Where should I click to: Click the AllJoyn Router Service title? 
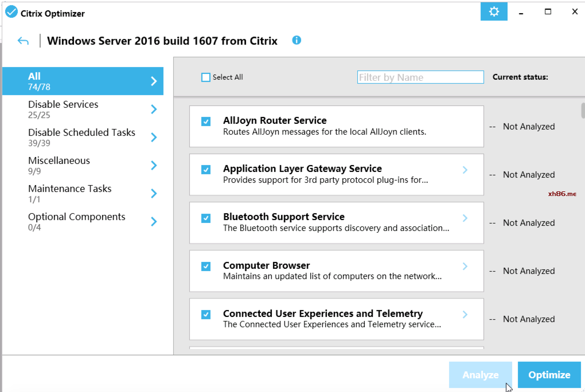click(275, 120)
